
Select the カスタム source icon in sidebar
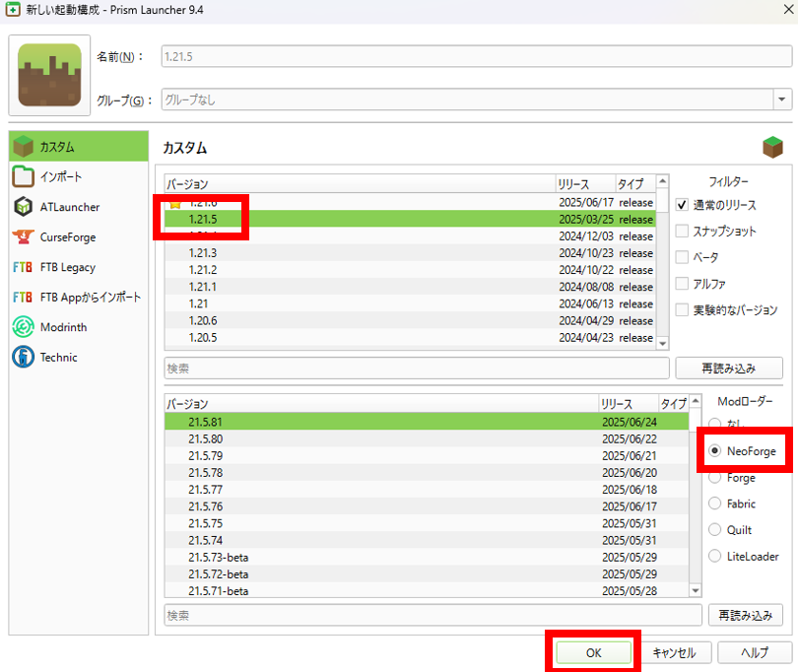click(x=24, y=147)
